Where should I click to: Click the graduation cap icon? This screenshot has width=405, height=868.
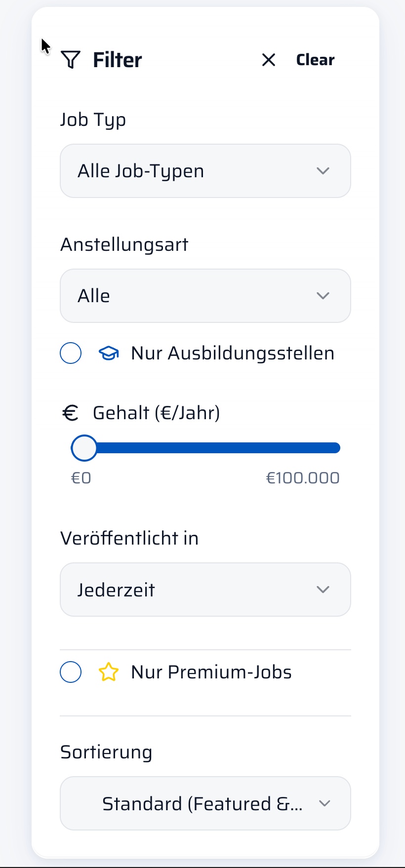tap(109, 353)
